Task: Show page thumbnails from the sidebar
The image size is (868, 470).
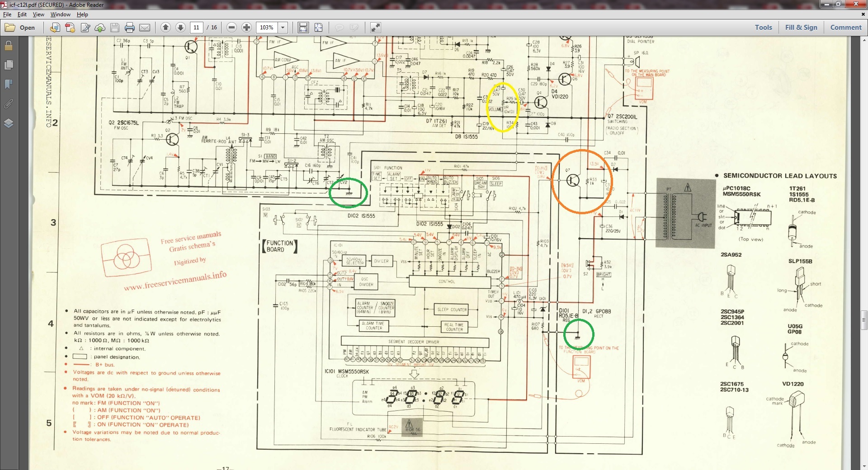Action: pyautogui.click(x=9, y=65)
